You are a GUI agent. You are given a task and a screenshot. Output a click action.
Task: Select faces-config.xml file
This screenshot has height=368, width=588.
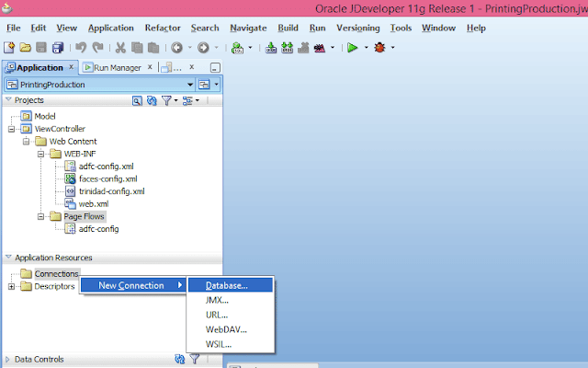pyautogui.click(x=108, y=178)
